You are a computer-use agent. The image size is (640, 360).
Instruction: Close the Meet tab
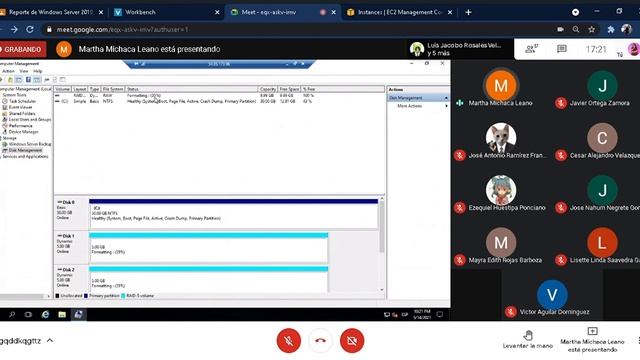click(333, 13)
